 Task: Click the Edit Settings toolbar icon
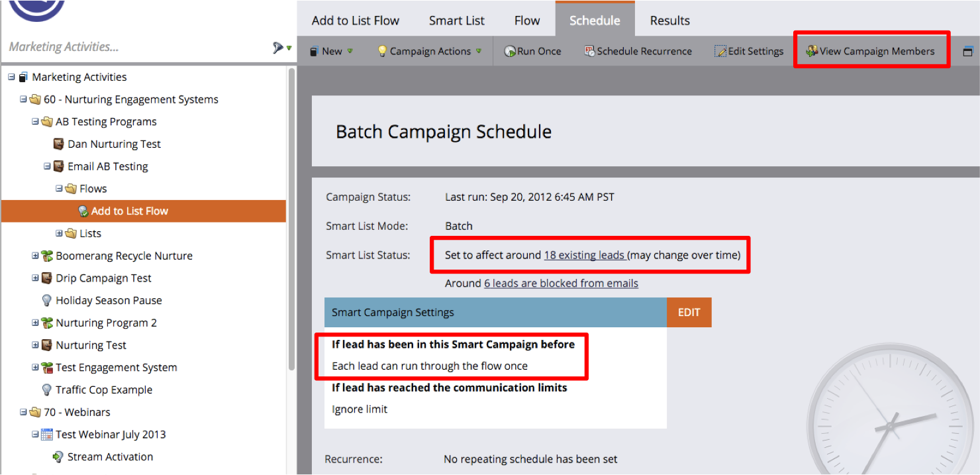pos(720,52)
